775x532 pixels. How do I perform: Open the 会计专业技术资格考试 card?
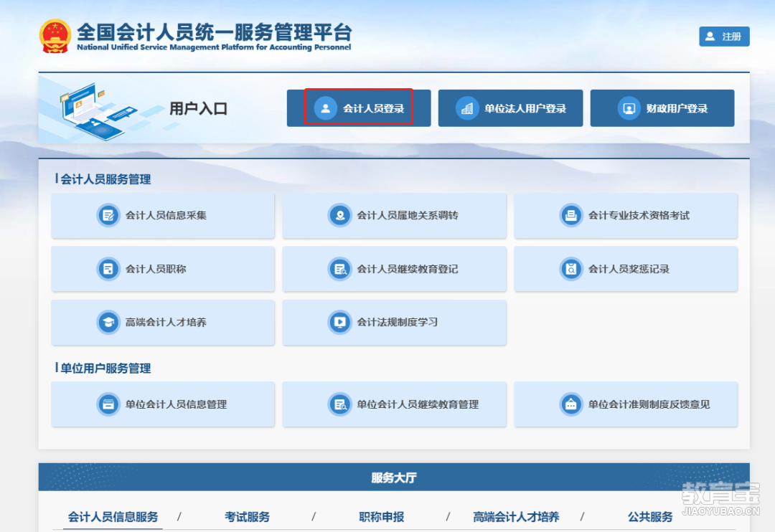tap(626, 216)
